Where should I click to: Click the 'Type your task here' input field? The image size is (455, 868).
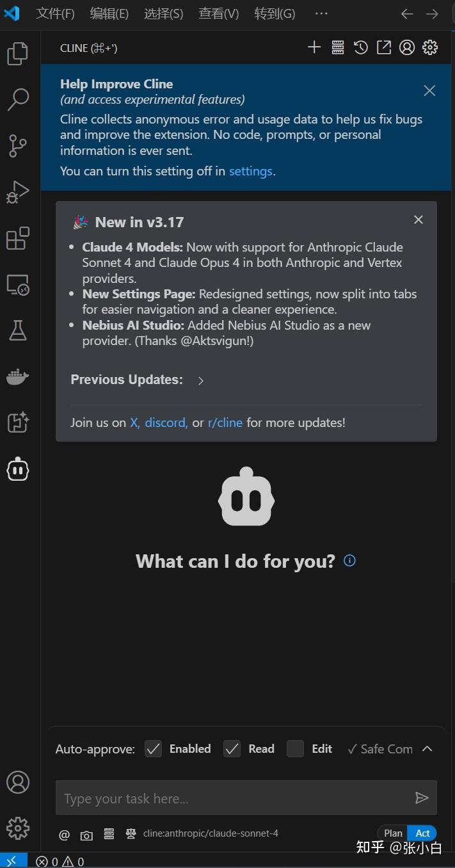(234, 798)
